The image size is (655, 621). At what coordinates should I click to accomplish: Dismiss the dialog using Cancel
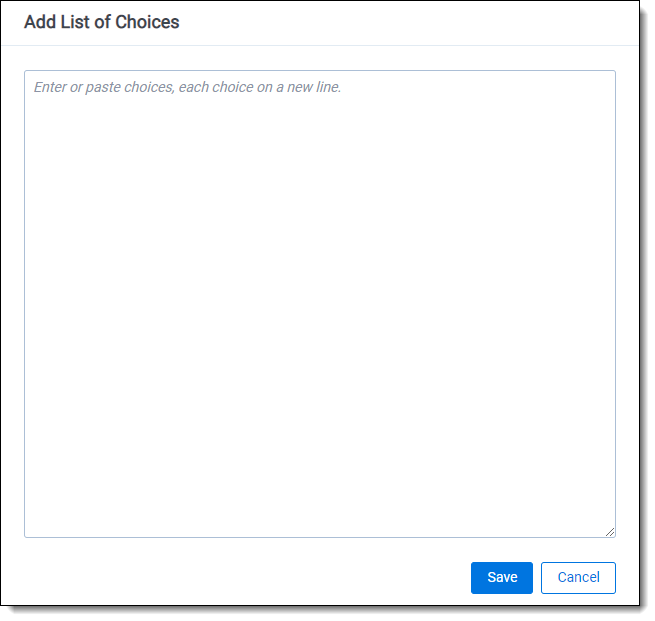pyautogui.click(x=578, y=577)
